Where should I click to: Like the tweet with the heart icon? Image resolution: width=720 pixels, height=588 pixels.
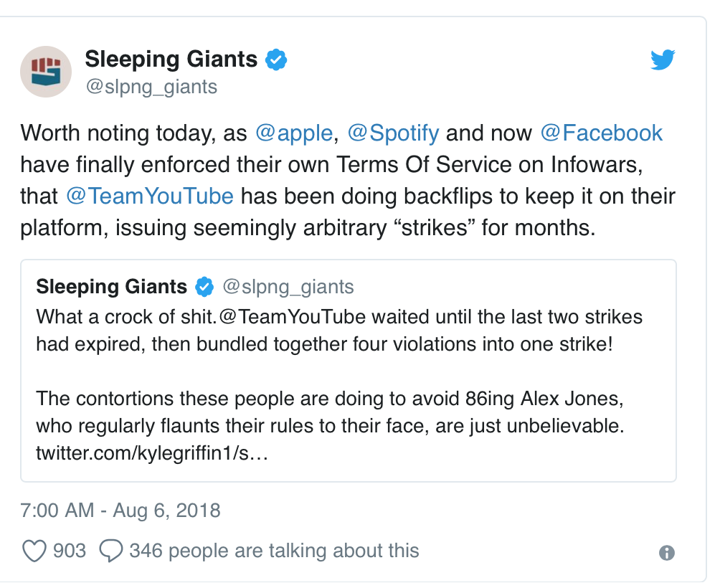[34, 551]
